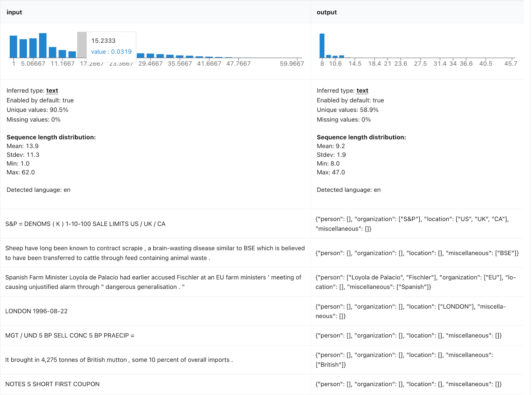Click the output cell with "LONDON" location
Screen dimensions: 532x395
(x=410, y=311)
